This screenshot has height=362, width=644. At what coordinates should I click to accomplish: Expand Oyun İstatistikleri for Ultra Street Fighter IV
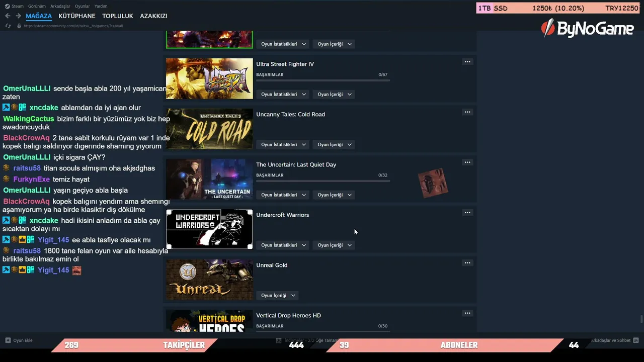pos(283,95)
